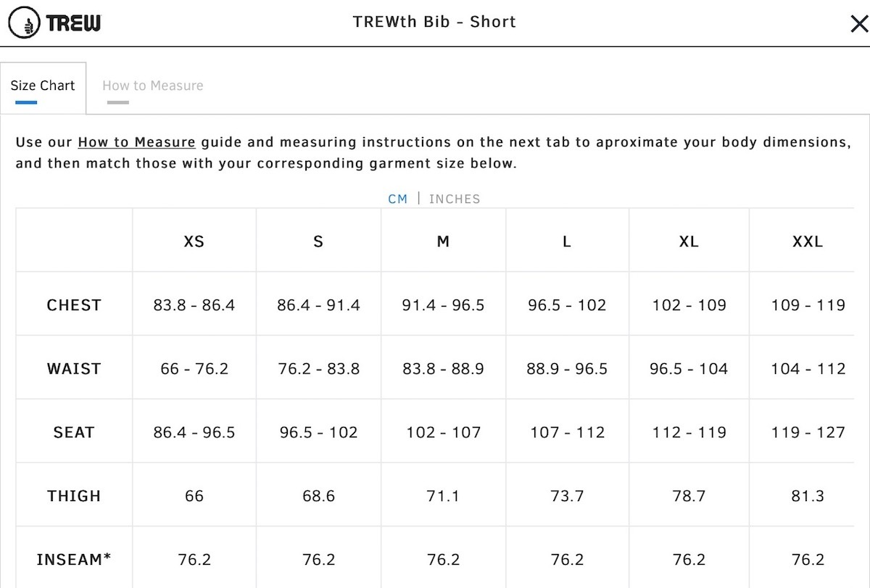870x588 pixels.
Task: Close the size chart dialog
Action: click(859, 25)
